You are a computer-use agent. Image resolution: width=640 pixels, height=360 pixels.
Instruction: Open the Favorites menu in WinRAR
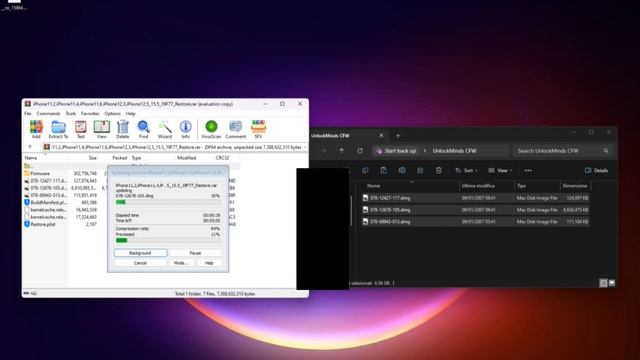pyautogui.click(x=90, y=113)
